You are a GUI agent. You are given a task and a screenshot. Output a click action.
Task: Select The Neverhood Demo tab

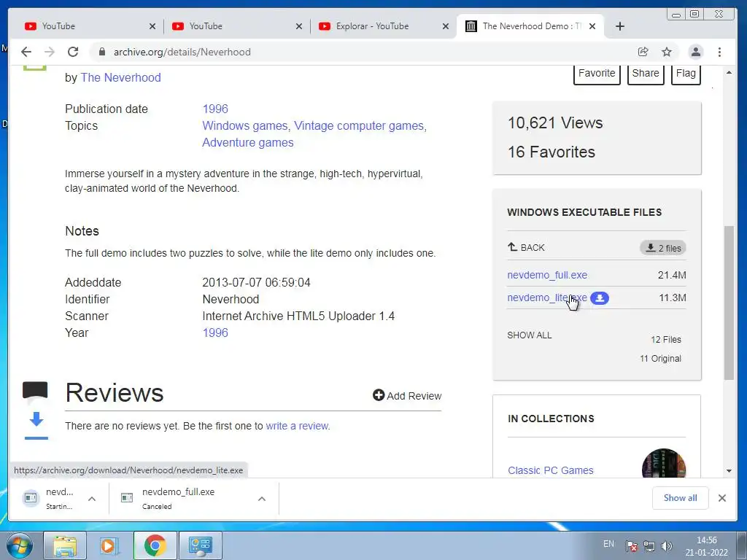click(x=530, y=26)
